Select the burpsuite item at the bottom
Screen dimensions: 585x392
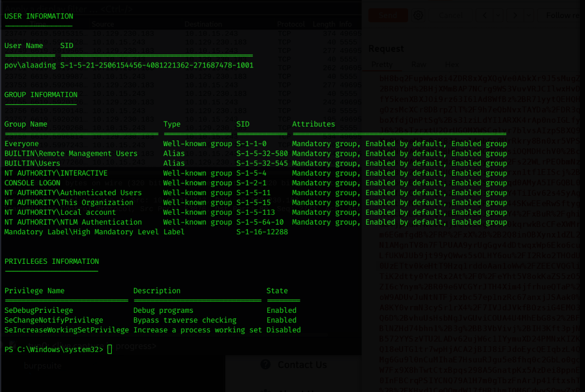(x=42, y=366)
